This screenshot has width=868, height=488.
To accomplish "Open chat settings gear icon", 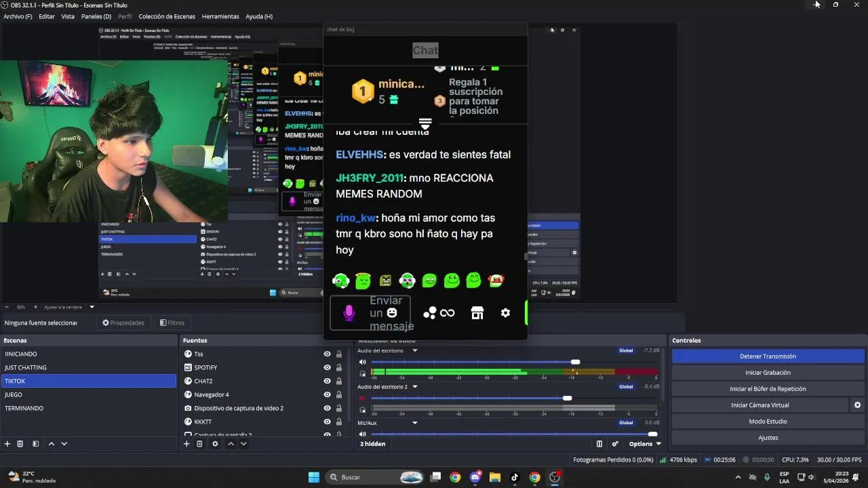I will click(505, 313).
